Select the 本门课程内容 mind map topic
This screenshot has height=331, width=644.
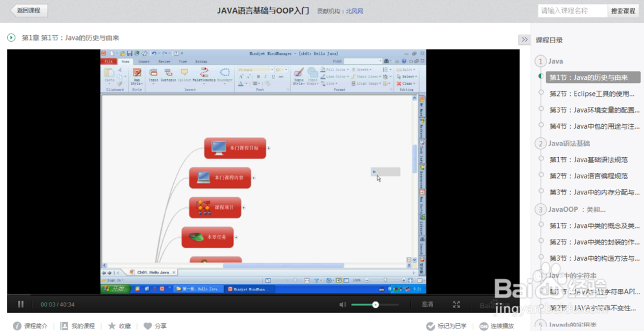(220, 178)
